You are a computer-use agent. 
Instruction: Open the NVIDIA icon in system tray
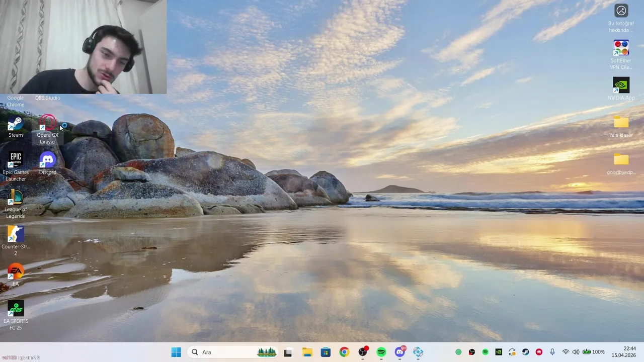click(x=499, y=352)
